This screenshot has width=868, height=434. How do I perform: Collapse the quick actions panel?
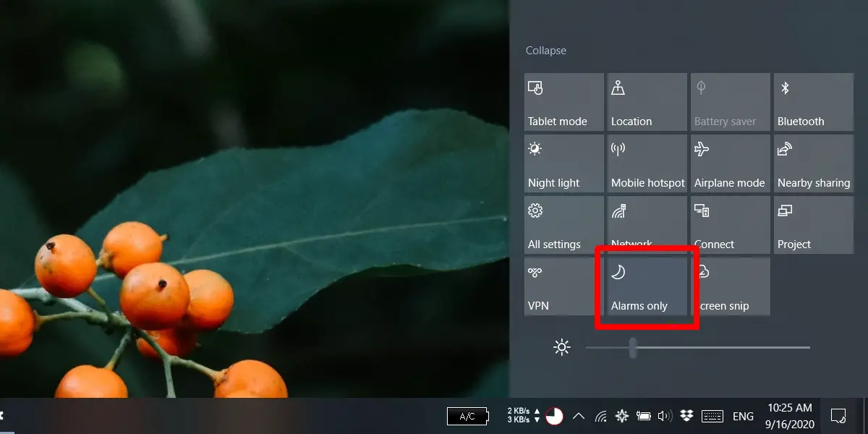tap(546, 51)
